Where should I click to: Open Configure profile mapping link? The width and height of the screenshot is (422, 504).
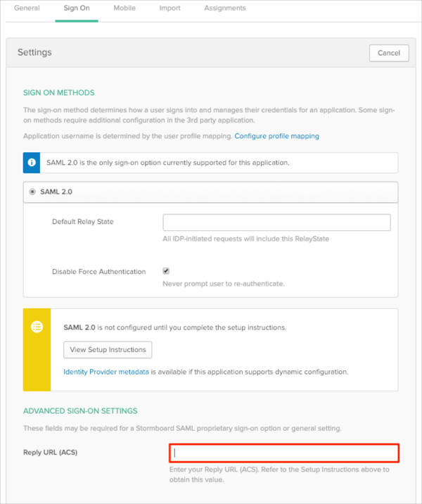[277, 136]
